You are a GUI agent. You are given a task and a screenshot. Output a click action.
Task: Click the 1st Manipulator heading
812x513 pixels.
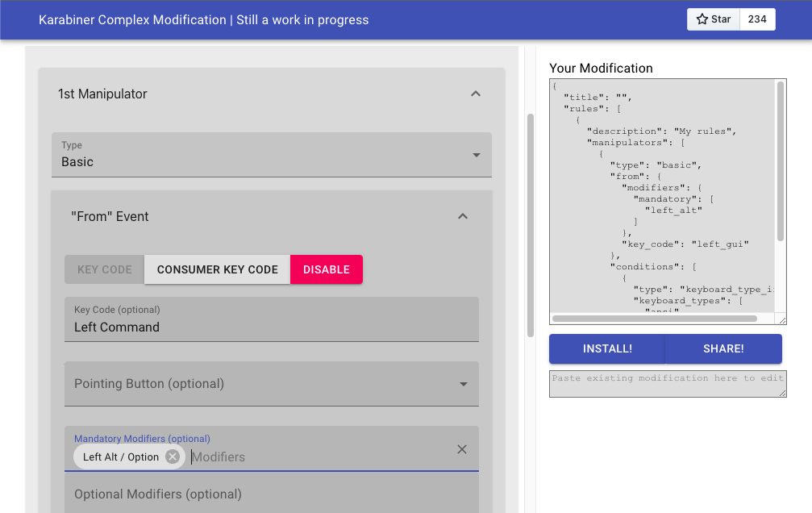(x=102, y=94)
